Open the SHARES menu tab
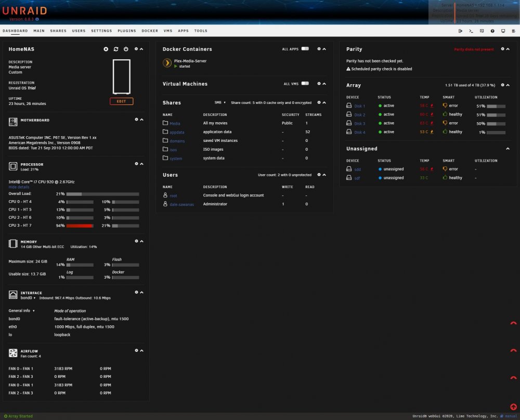 point(58,31)
